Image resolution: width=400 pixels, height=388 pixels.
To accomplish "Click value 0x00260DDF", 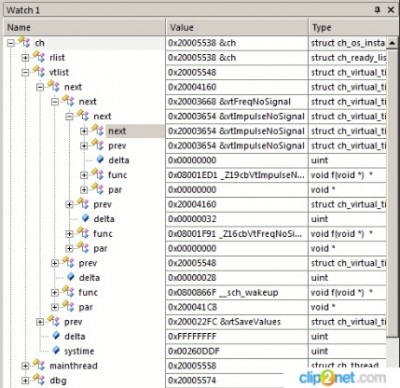I will [194, 351].
